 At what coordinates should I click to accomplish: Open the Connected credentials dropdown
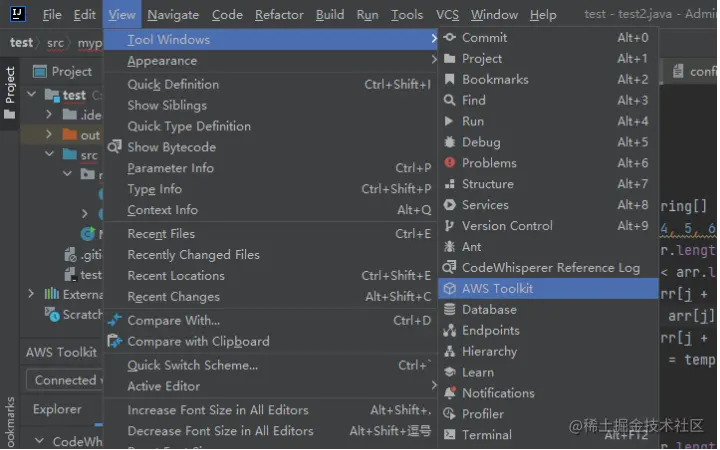65,380
